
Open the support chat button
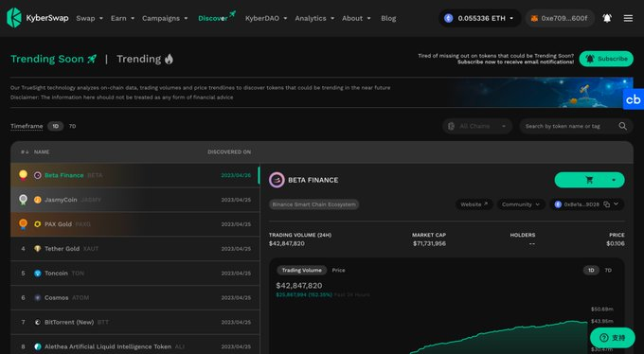[x=613, y=338]
